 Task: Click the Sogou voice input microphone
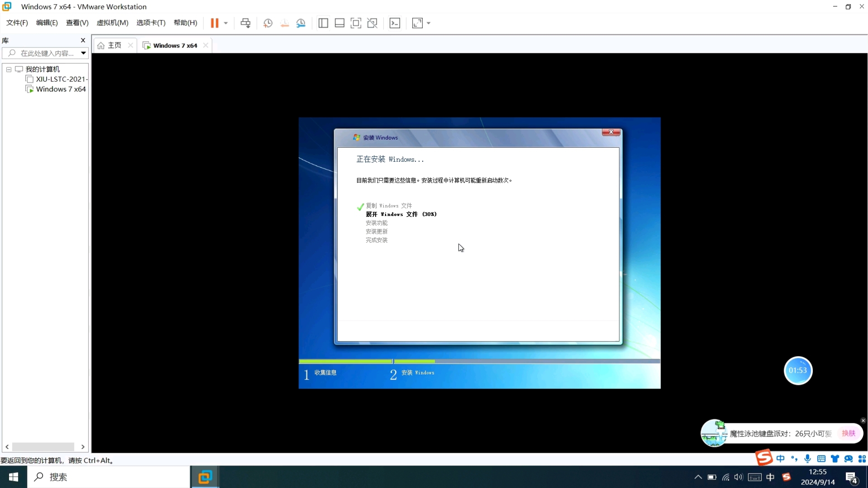click(808, 459)
